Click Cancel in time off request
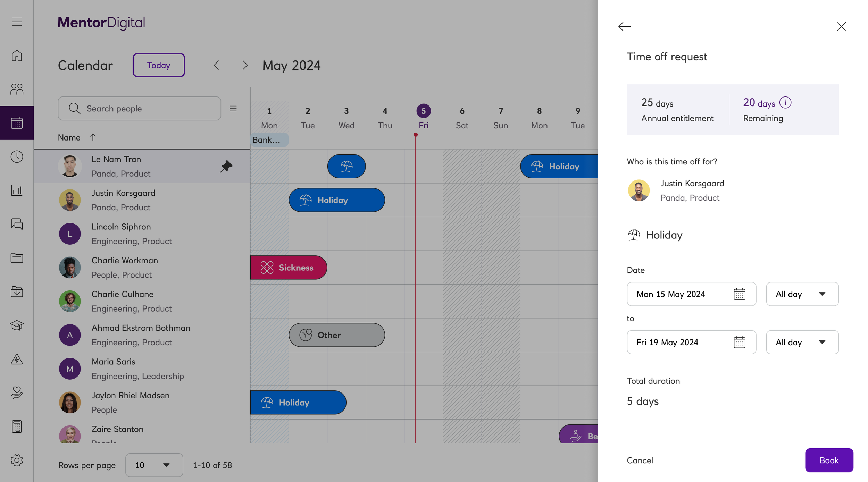The height and width of the screenshot is (482, 868). tap(640, 460)
